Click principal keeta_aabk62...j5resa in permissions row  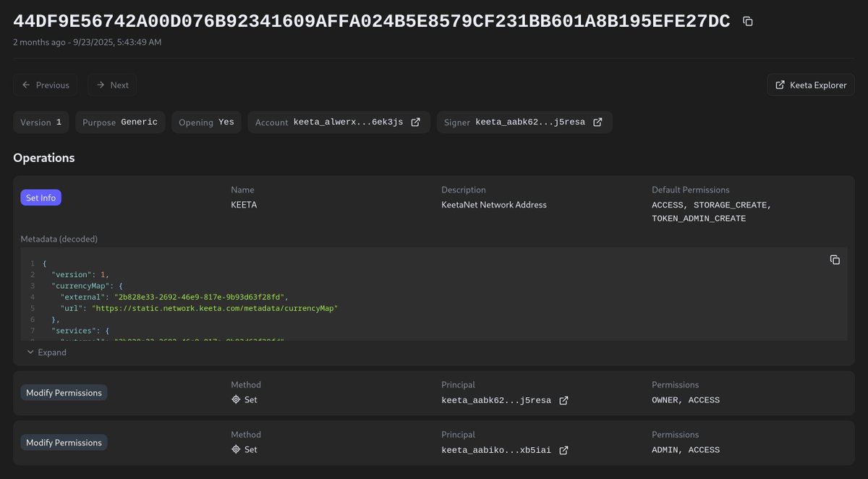tap(496, 400)
